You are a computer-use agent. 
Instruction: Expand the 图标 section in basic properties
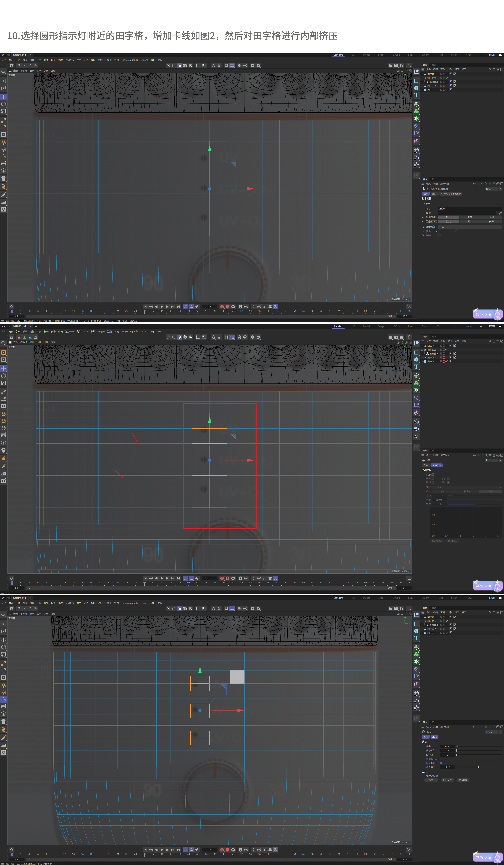pyautogui.click(x=424, y=204)
